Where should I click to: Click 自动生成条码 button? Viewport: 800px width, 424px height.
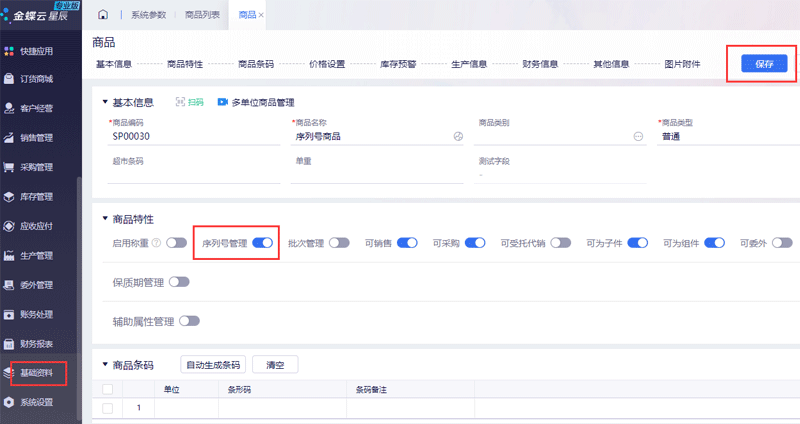pos(213,365)
